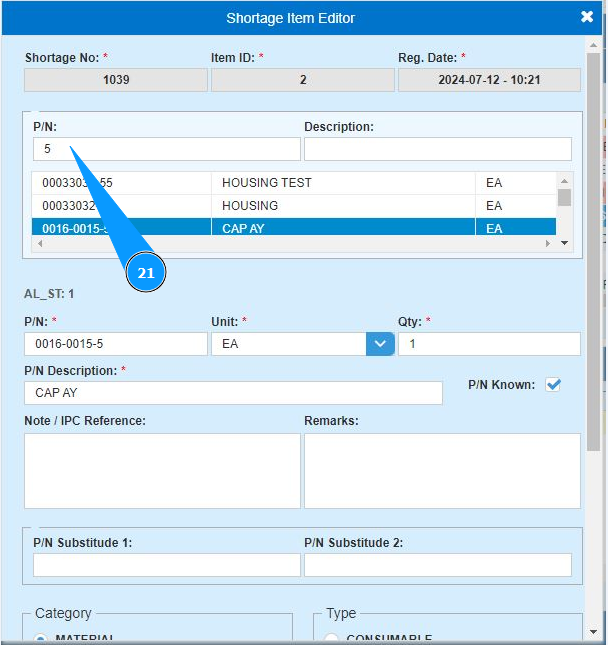Click the P/N Description field CAP AY

233,393
